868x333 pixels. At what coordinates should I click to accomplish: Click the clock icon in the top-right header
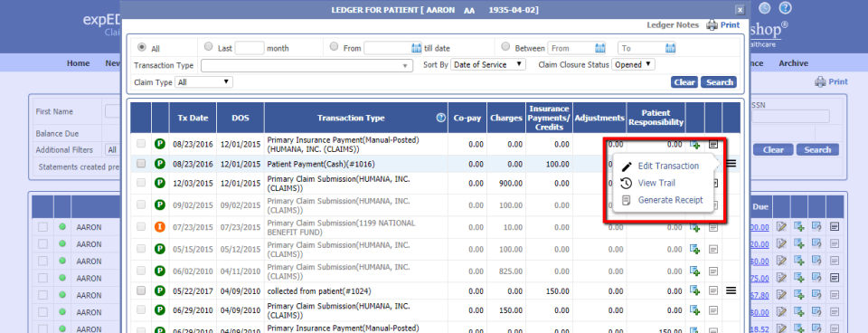pos(765,8)
